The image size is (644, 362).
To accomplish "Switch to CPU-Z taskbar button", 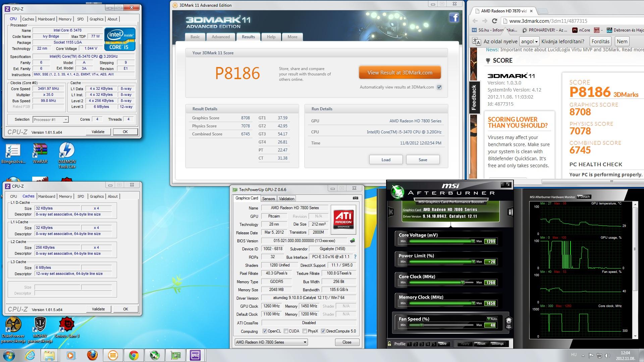I will tap(195, 355).
